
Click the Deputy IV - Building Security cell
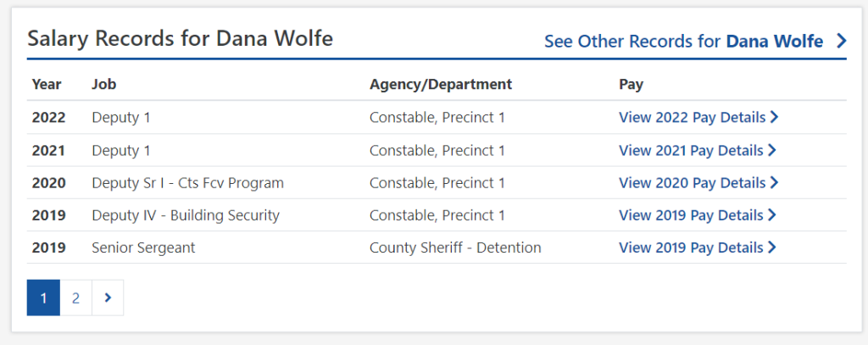186,215
